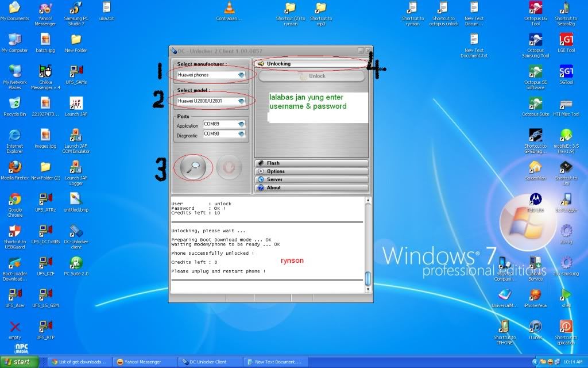This screenshot has width=588, height=368.
Task: Expand the Diagnostic port dropdown COM90
Action: [x=224, y=133]
